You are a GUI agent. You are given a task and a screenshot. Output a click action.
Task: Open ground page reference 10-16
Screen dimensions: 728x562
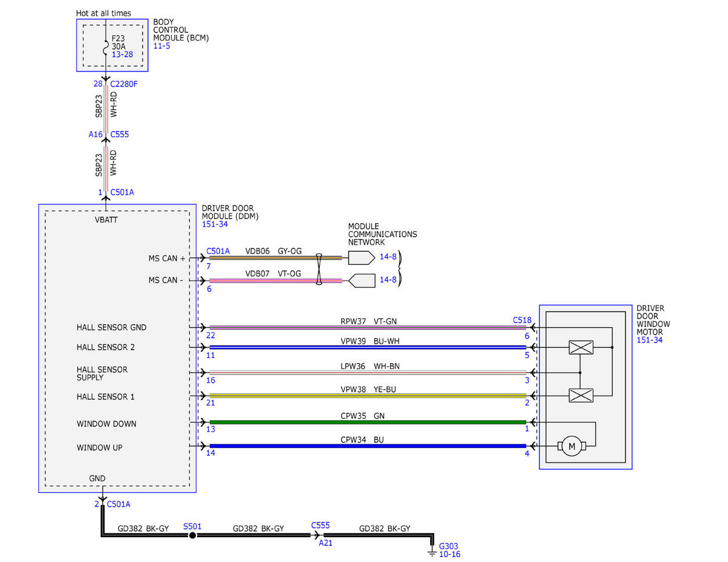(x=450, y=554)
